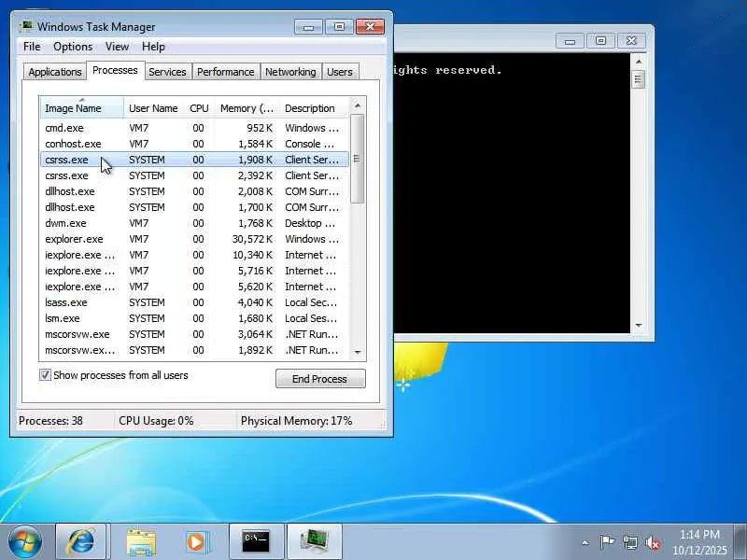Screen dimensions: 747x560
Task: Open the Options menu
Action: pyautogui.click(x=73, y=47)
